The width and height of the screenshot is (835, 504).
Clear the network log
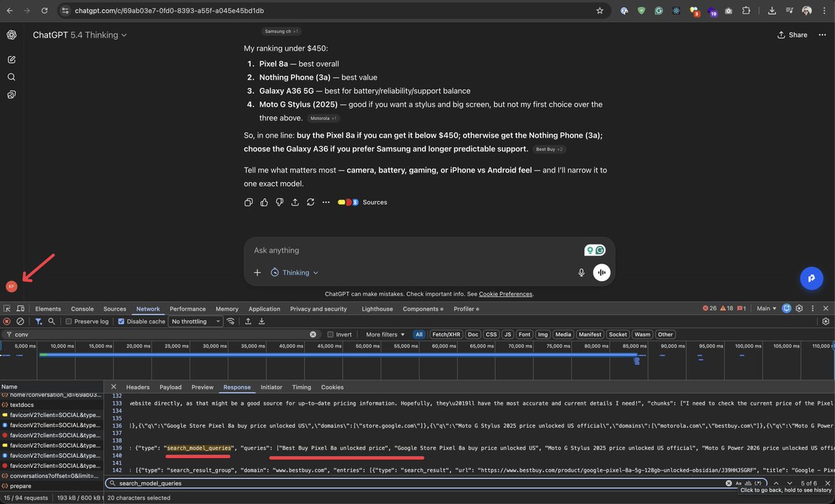[x=20, y=322]
